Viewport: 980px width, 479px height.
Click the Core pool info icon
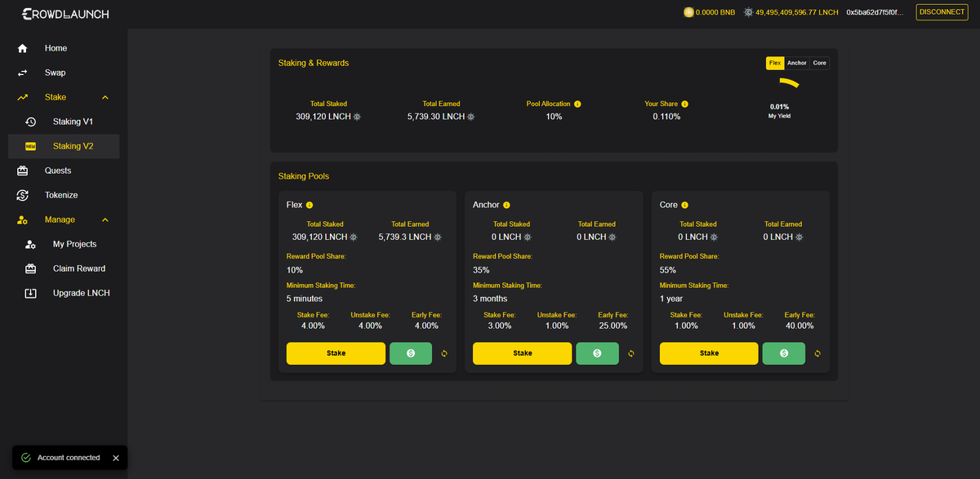click(684, 205)
